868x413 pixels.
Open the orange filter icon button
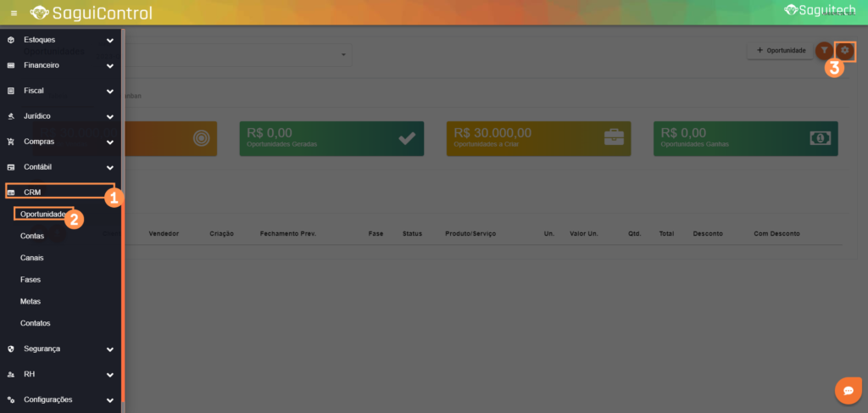824,51
